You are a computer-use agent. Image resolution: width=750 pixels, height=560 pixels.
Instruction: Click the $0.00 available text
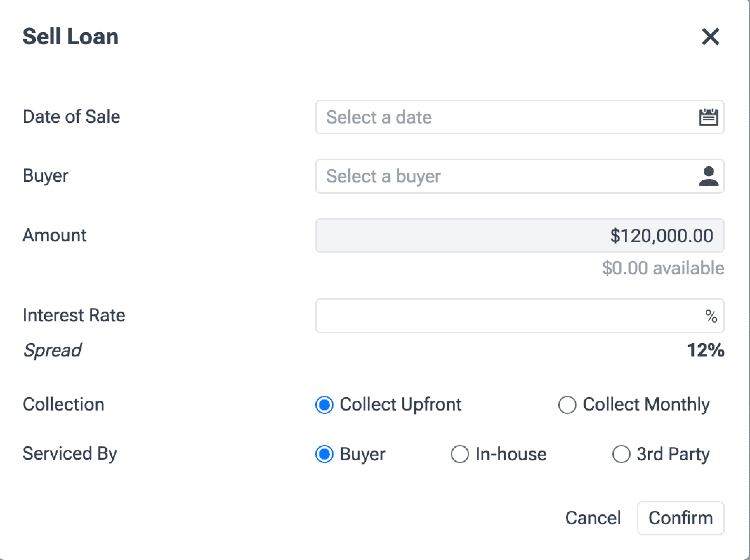click(x=663, y=268)
